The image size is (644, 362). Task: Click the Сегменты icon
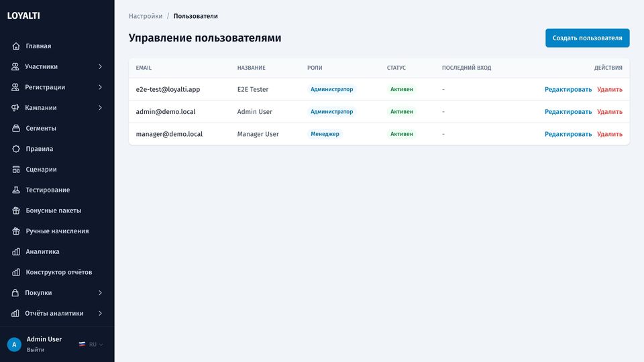16,128
